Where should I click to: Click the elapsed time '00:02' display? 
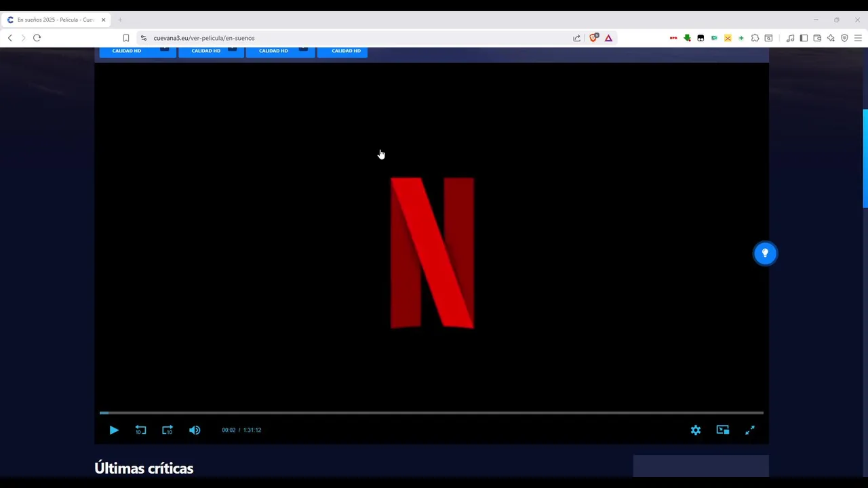point(229,430)
